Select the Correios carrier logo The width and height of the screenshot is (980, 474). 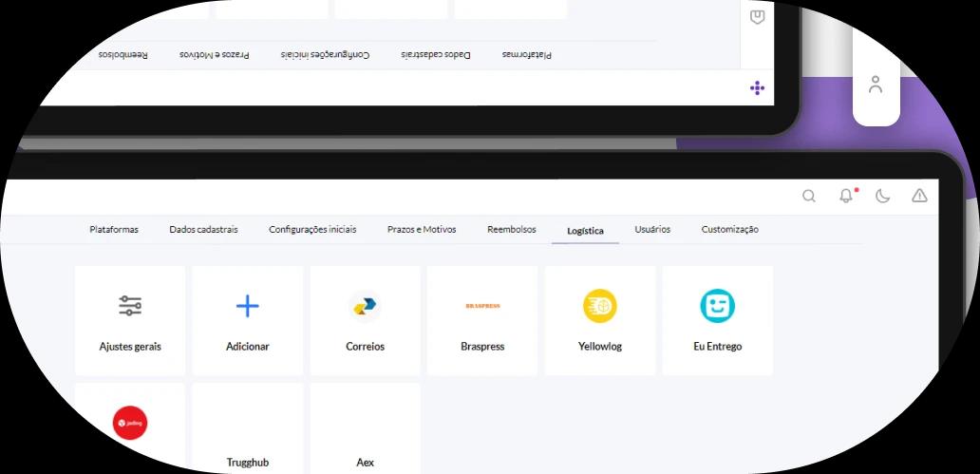365,306
